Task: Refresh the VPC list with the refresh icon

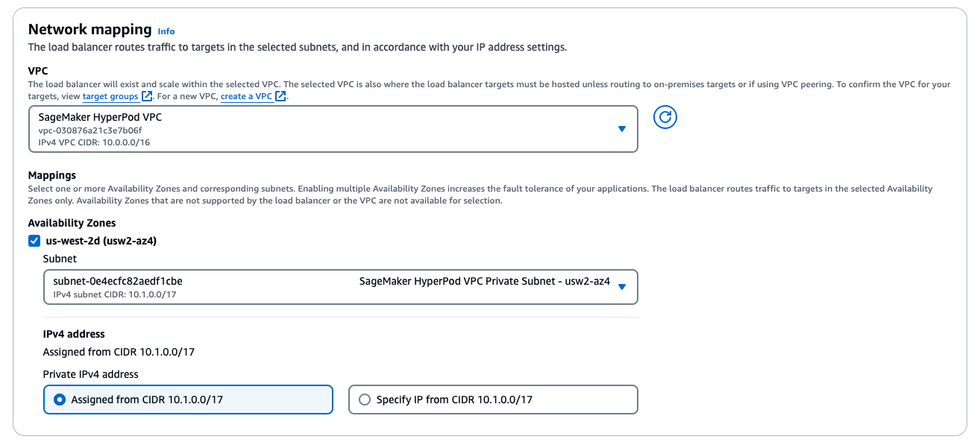Action: 665,117
